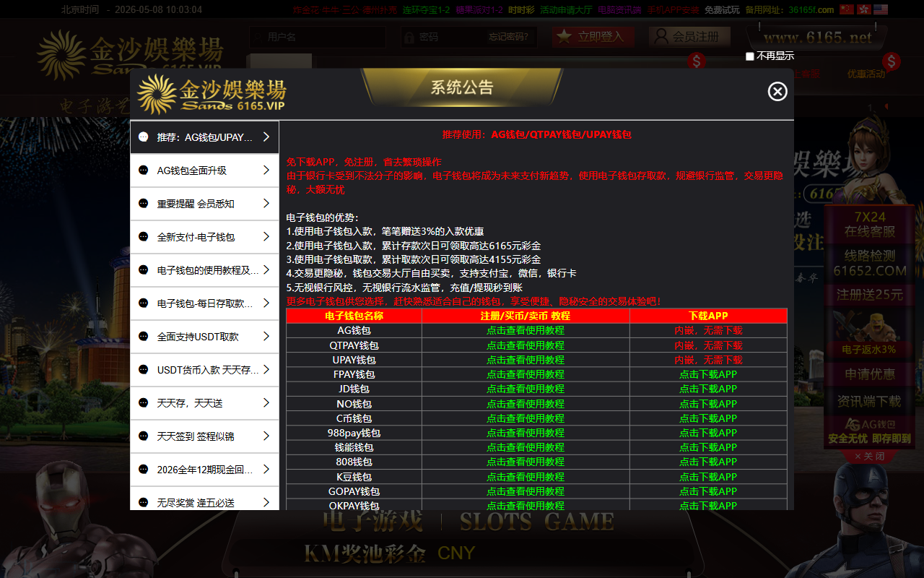Open 点击查看使用教程 for AG钱包

[x=526, y=330]
